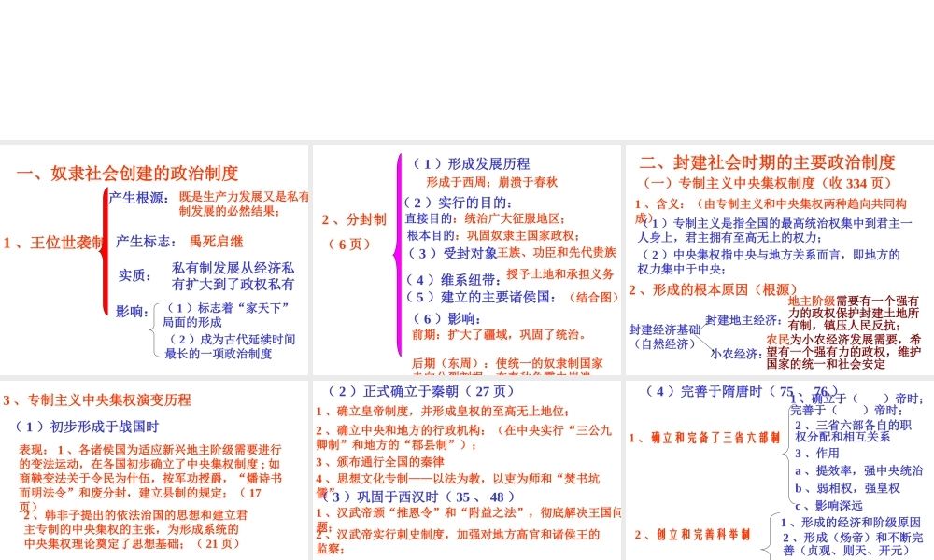The image size is (934, 560).
Task: Click the heading (6)影响:
Action: tap(446, 319)
